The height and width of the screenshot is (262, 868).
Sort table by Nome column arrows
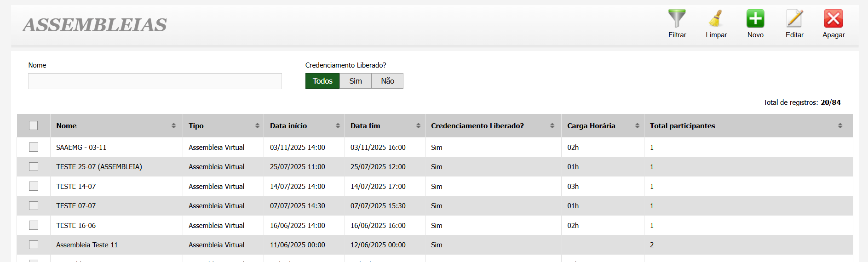point(173,126)
